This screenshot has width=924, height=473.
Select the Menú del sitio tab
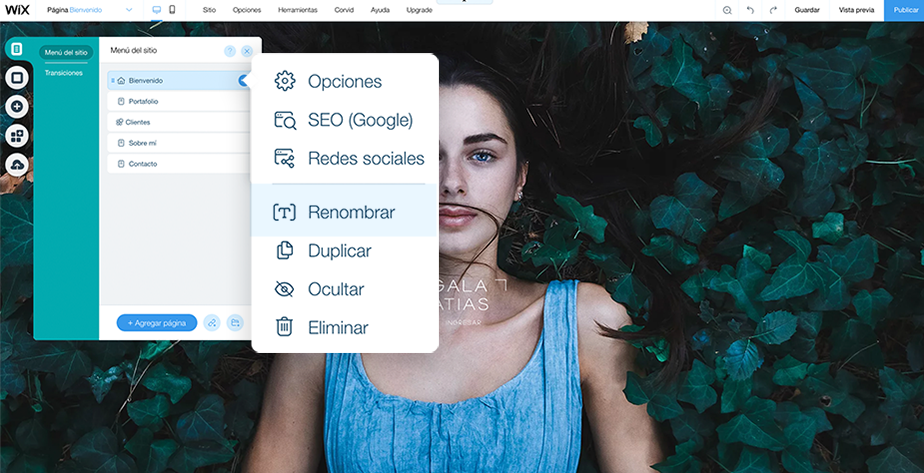pos(66,52)
